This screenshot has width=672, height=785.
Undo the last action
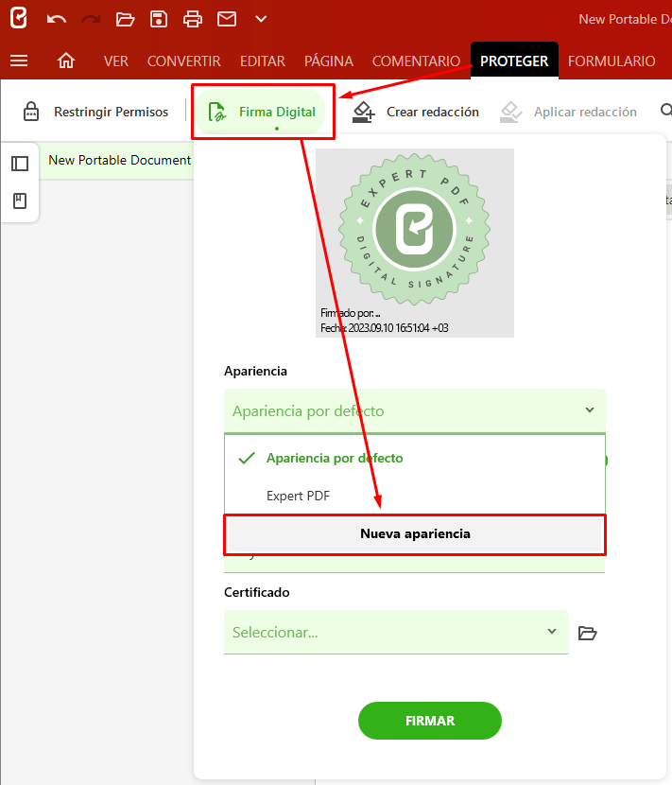tap(56, 20)
